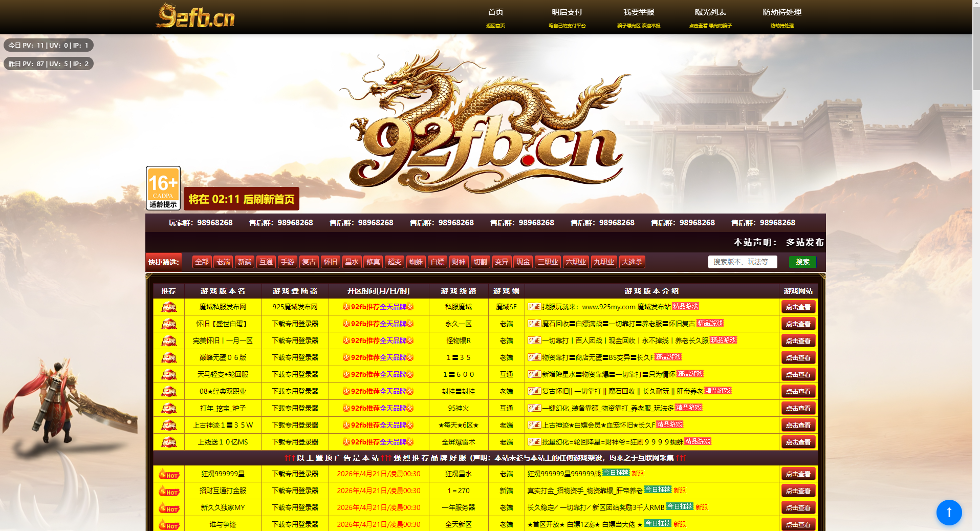The image size is (980, 531).
Task: Click the blue scroll-to-top arrow button
Action: pyautogui.click(x=949, y=512)
